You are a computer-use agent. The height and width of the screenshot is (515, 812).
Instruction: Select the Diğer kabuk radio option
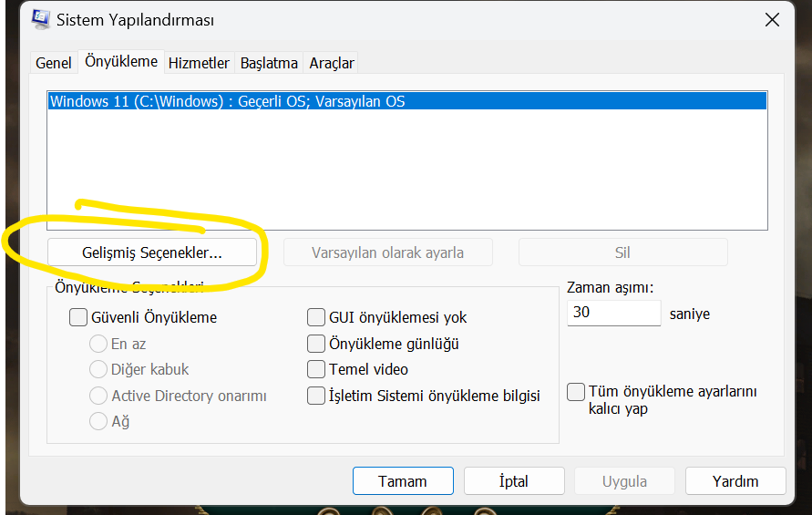pyautogui.click(x=98, y=369)
